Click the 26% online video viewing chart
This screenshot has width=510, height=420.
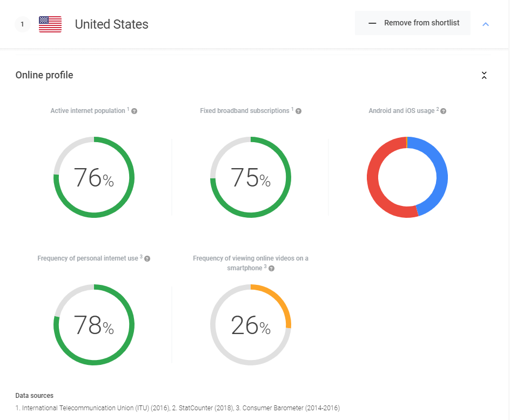coord(251,325)
